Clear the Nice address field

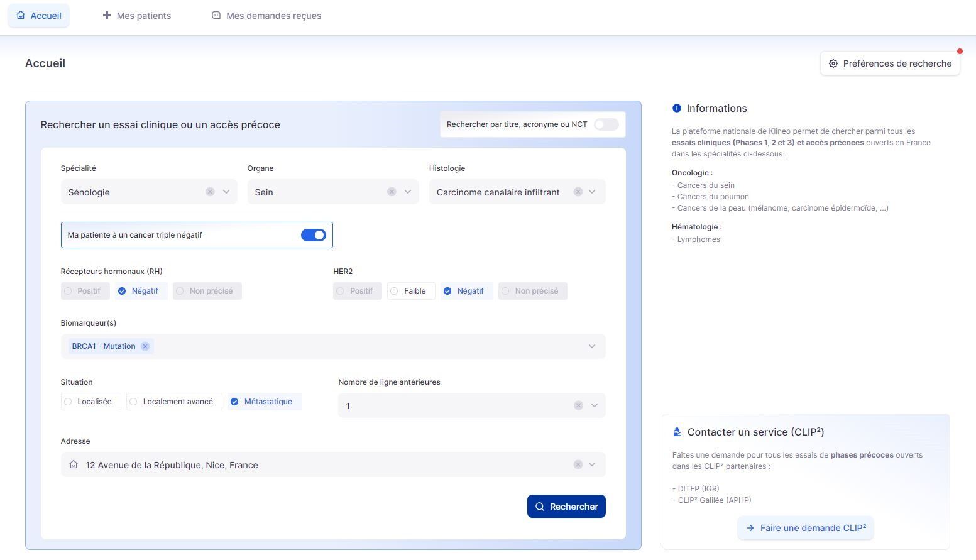(x=578, y=464)
